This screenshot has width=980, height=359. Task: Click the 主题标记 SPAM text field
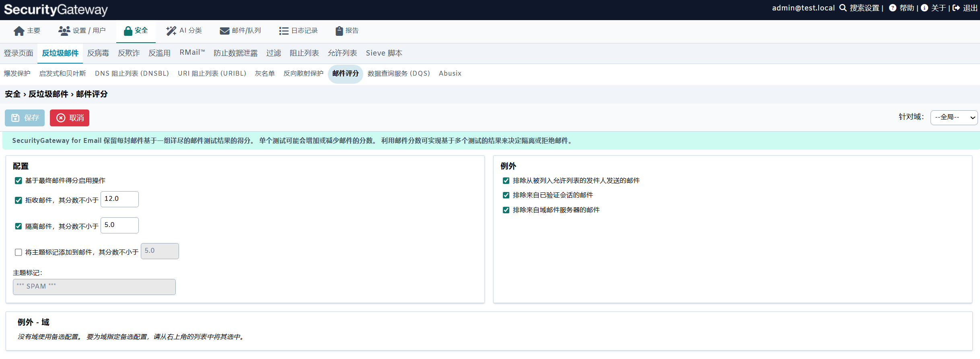[x=94, y=287]
